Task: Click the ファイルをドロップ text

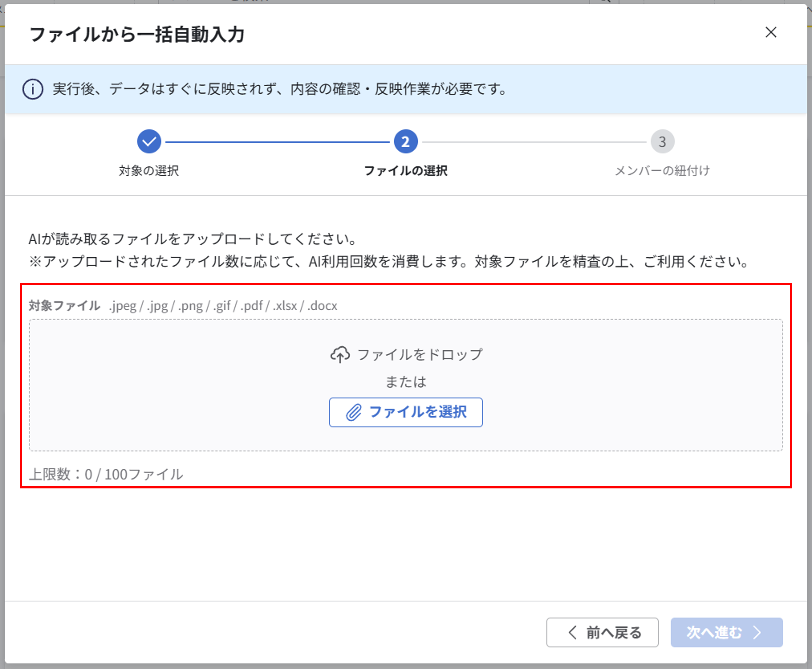Action: tap(420, 355)
